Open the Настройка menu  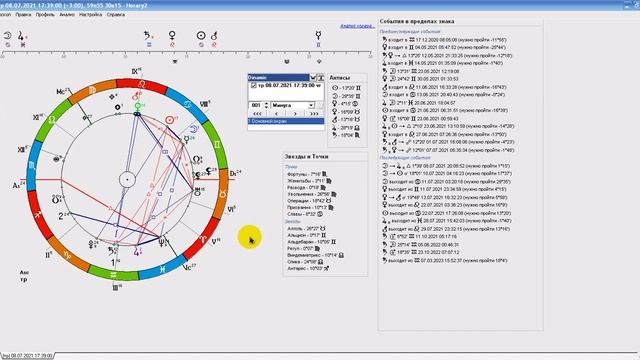pyautogui.click(x=91, y=14)
